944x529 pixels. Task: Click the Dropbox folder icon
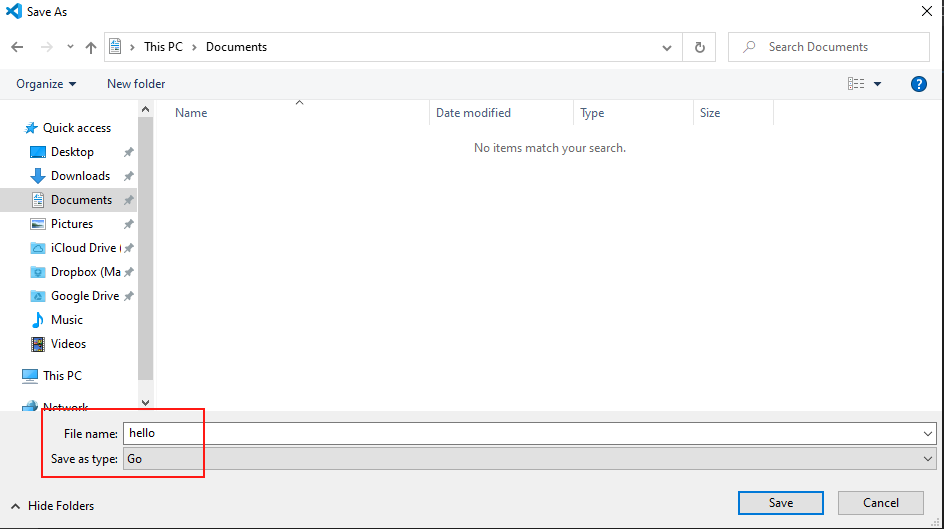pyautogui.click(x=37, y=272)
